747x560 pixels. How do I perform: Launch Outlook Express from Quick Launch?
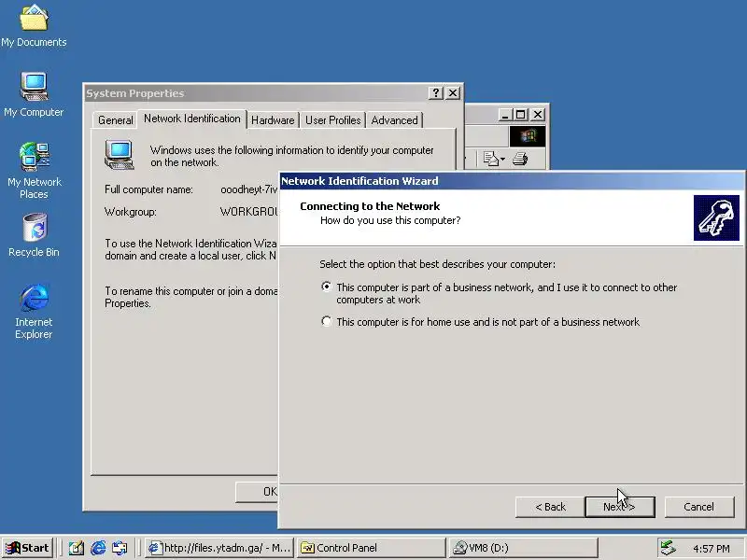(x=120, y=548)
